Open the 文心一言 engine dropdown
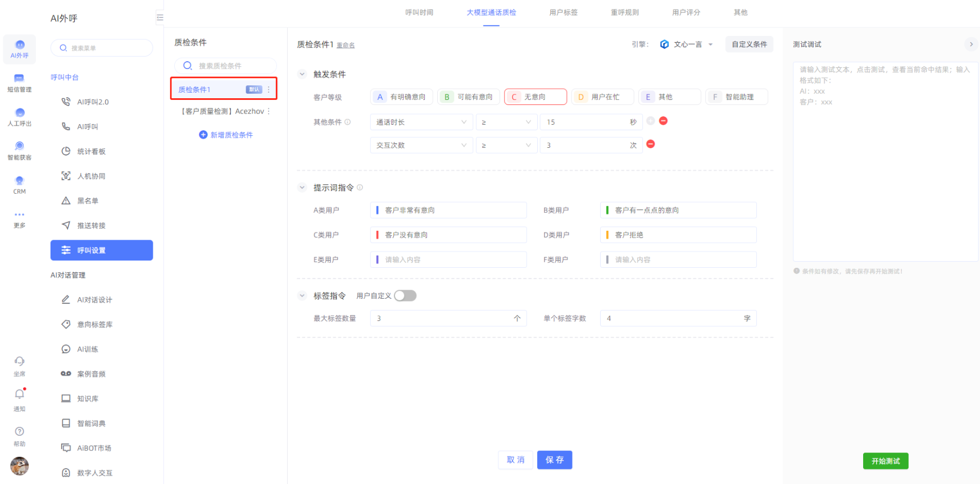 687,44
